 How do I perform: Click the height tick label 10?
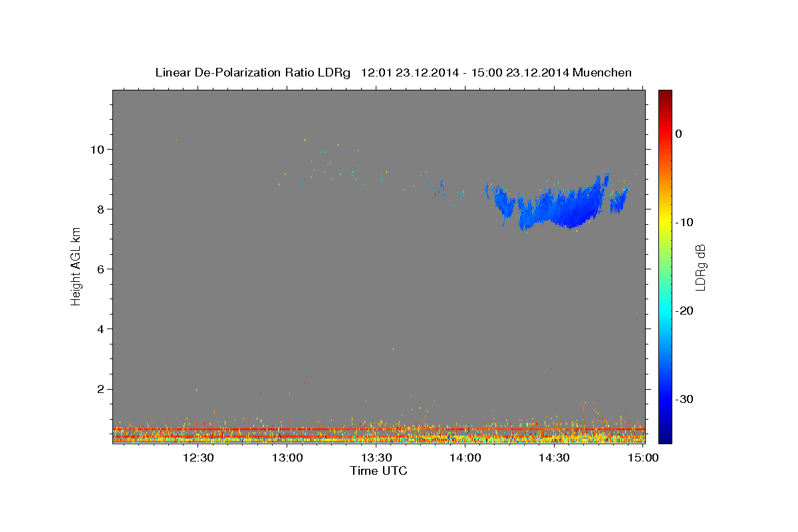[x=96, y=149]
